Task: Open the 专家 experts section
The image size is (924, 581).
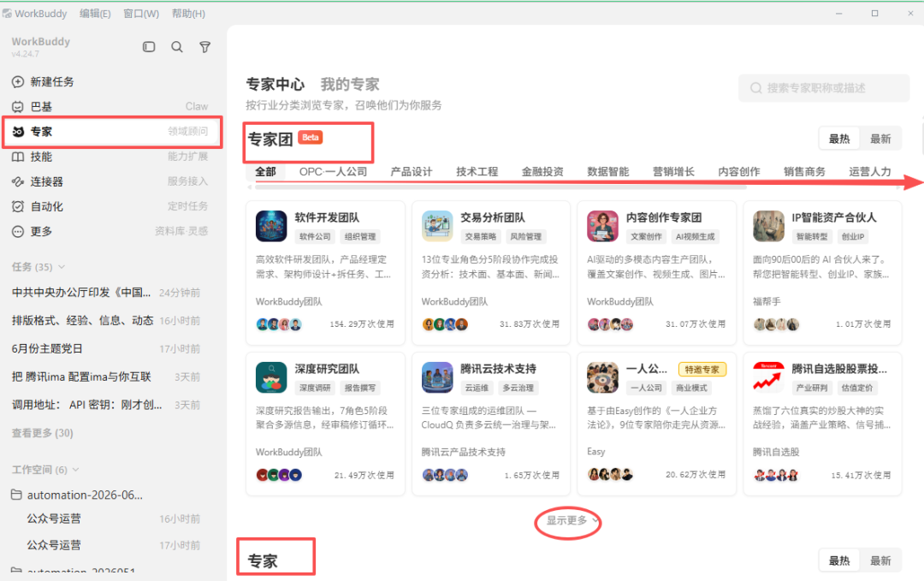Action: (x=112, y=132)
